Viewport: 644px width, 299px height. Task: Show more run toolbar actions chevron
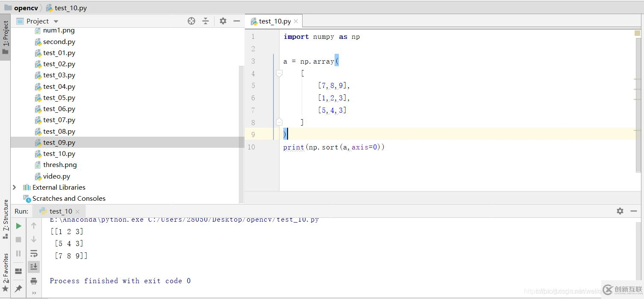coord(34,293)
